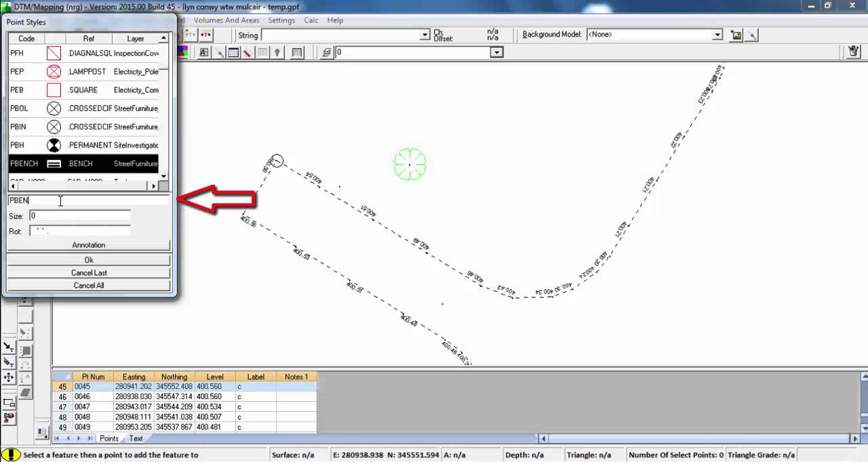Image resolution: width=868 pixels, height=462 pixels.
Task: Click the Ok button in Point Styles
Action: [x=89, y=260]
